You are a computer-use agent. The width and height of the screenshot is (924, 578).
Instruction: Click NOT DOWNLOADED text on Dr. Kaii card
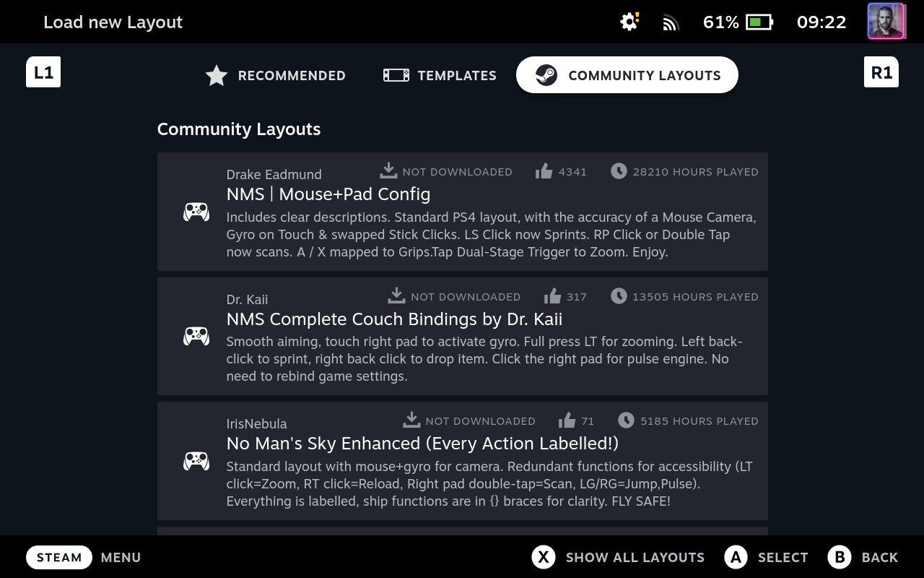[466, 297]
